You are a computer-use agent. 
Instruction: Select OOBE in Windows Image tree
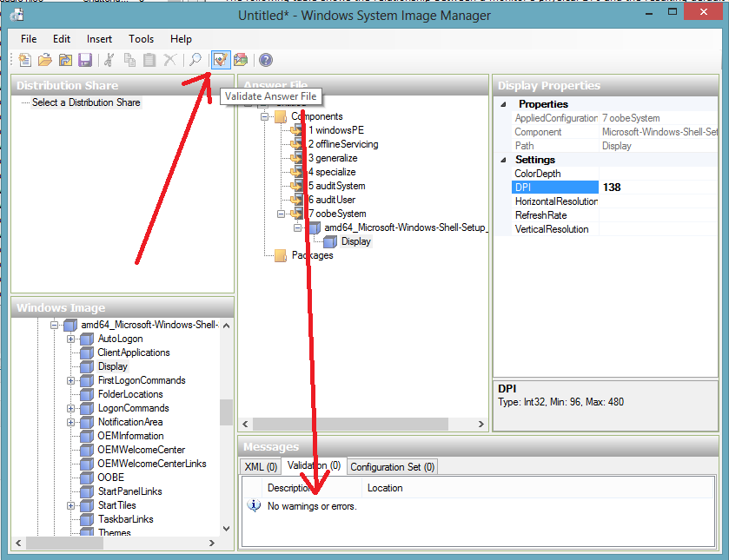pyautogui.click(x=111, y=478)
